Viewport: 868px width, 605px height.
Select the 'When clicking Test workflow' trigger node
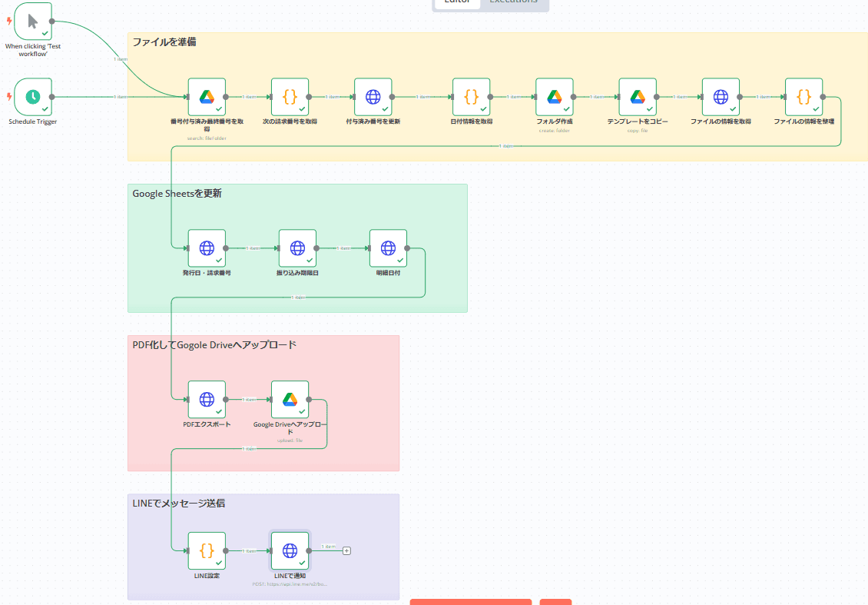click(33, 21)
